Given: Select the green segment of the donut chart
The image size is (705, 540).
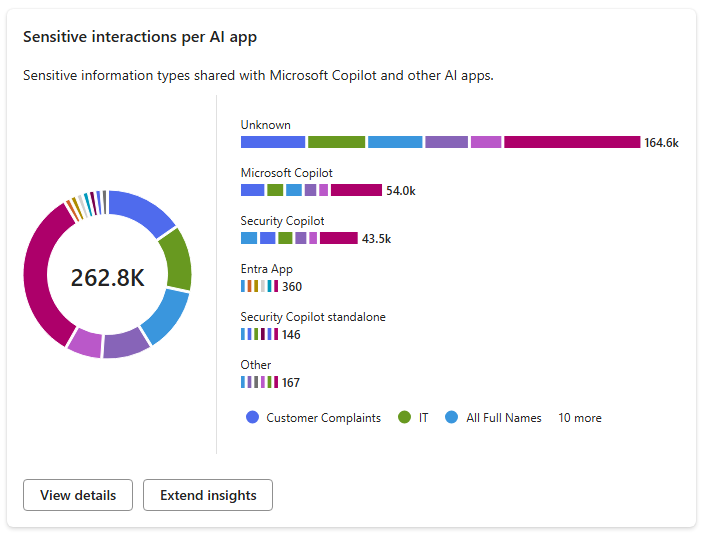Looking at the screenshot, I should tap(175, 257).
